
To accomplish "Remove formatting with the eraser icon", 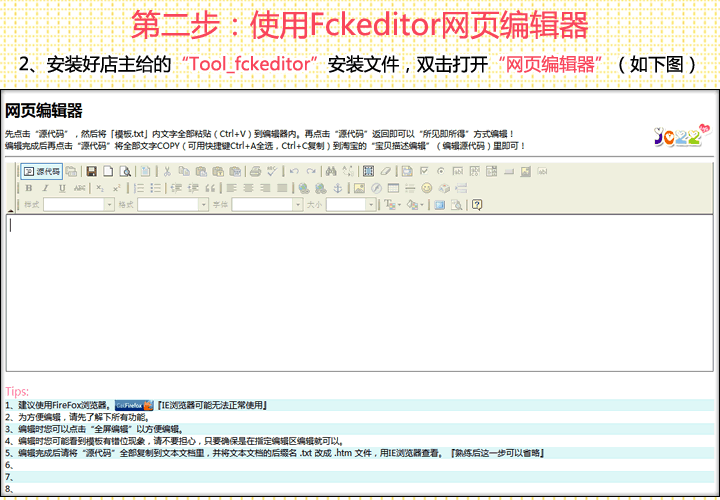I will [385, 171].
